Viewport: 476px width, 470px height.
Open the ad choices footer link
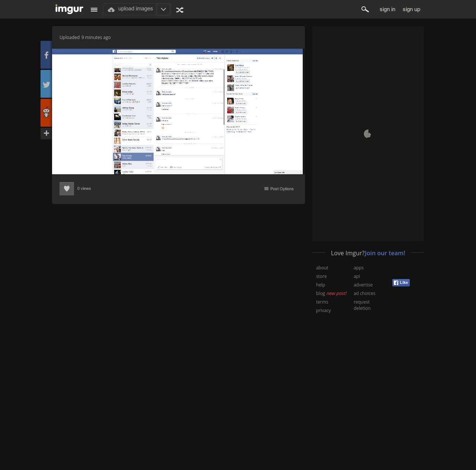click(364, 294)
